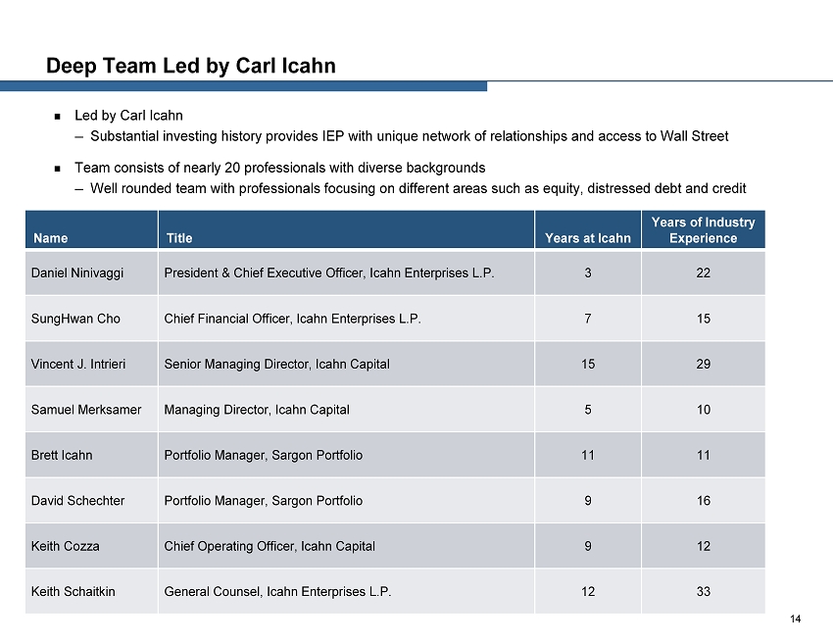The image size is (833, 644).
Task: Click the David Schechter name cell
Action: pyautogui.click(x=77, y=500)
